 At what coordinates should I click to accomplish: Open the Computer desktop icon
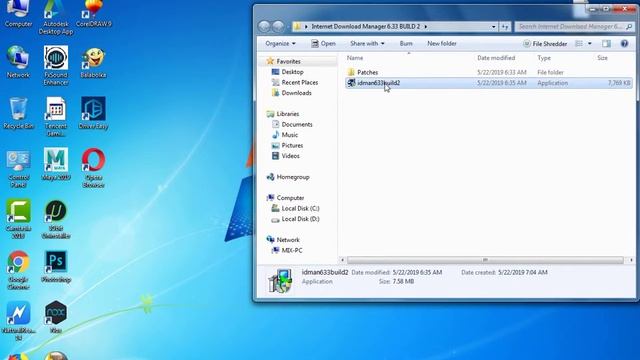18,14
